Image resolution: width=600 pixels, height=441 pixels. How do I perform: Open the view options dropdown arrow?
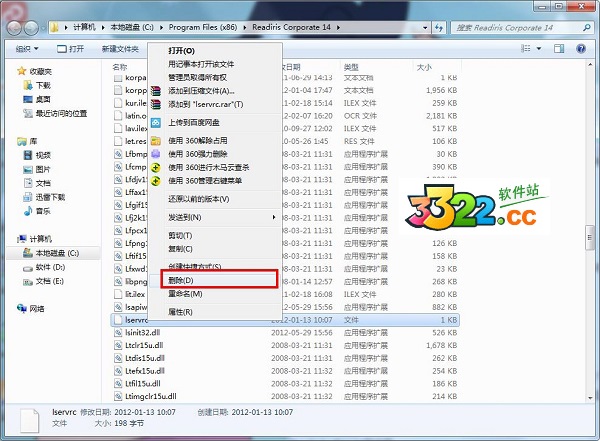pos(539,49)
